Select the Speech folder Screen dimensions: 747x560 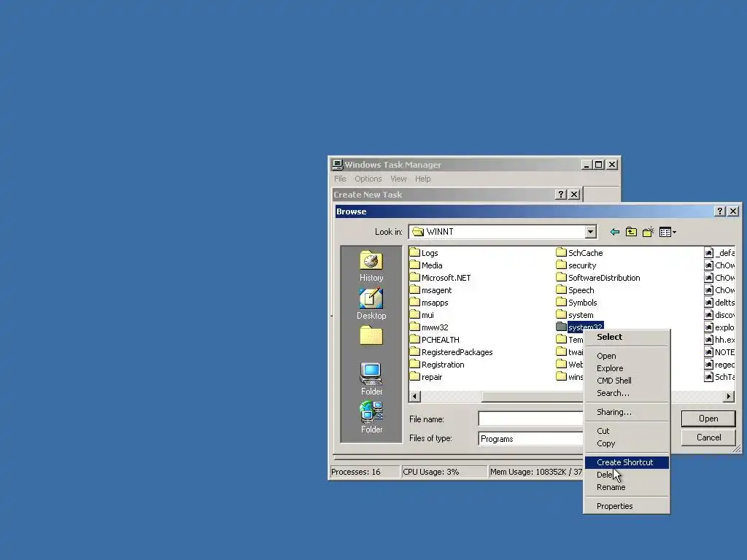[576, 290]
